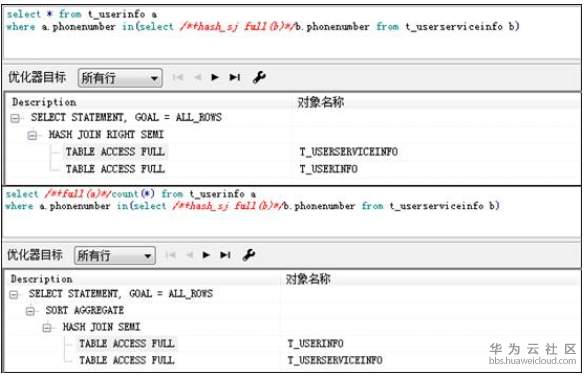
Task: Open the wrench preferences icon in lower toolbar
Action: click(249, 255)
